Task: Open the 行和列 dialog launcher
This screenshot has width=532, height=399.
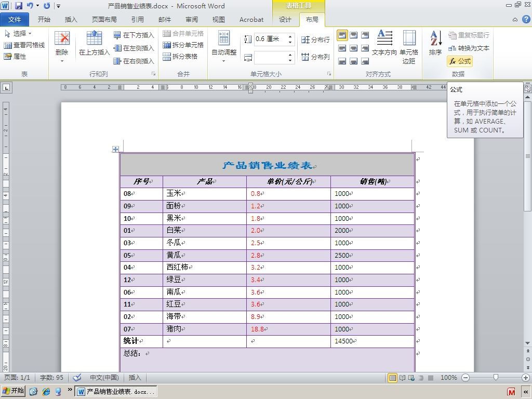Action: (x=154, y=74)
